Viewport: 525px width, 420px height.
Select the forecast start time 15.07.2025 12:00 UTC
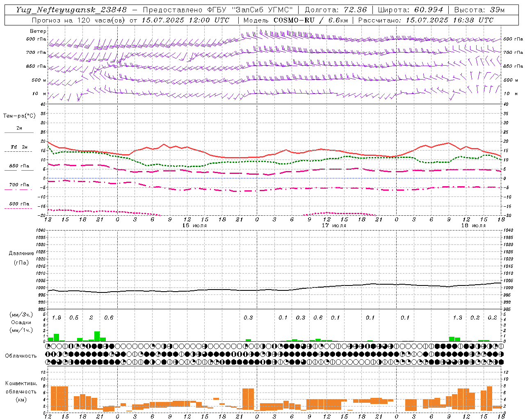coord(185,20)
